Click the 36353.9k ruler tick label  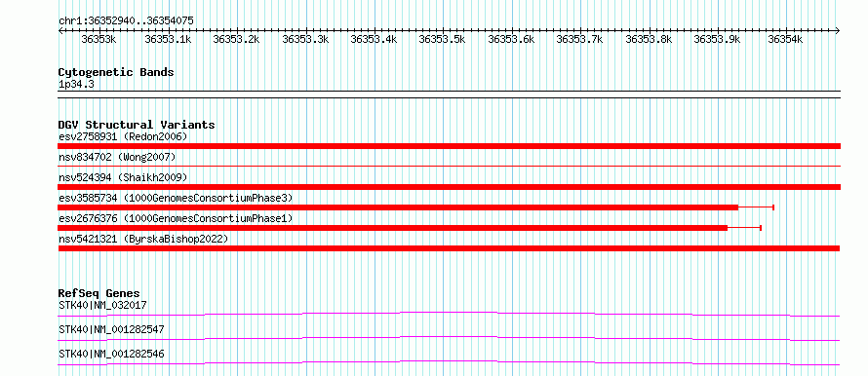pos(718,39)
